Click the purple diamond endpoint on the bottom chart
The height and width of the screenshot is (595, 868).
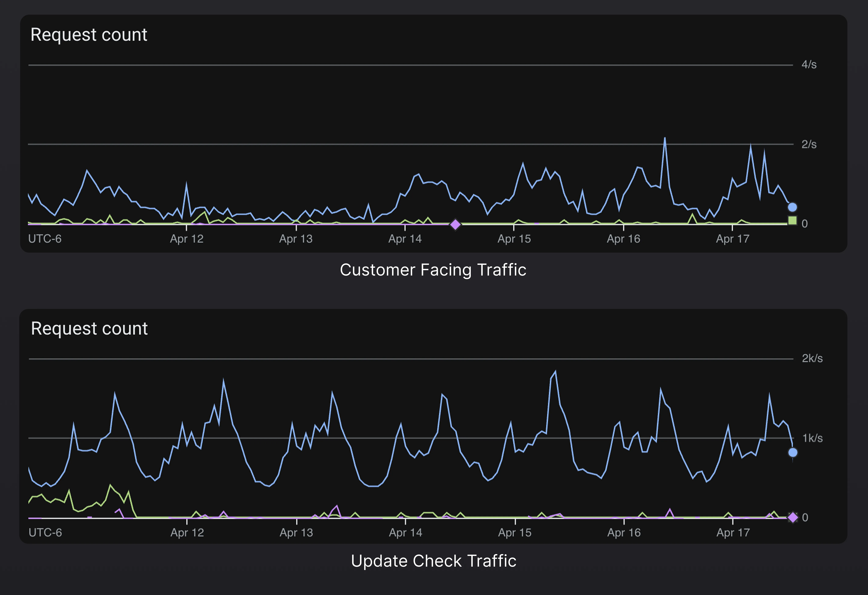click(793, 517)
